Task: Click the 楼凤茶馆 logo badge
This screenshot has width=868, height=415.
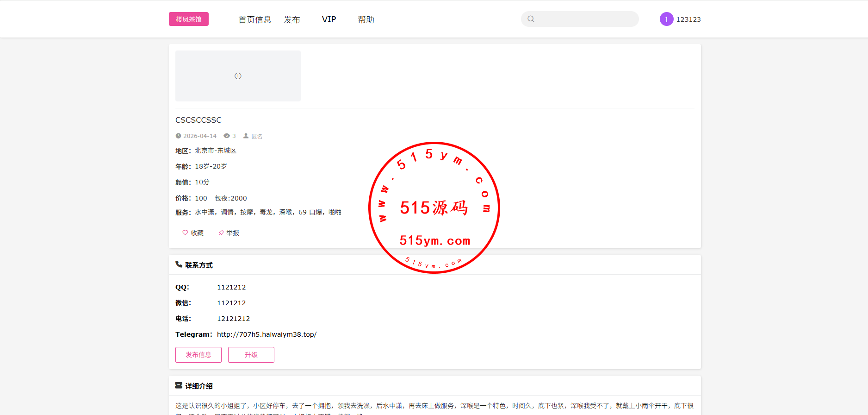Action: (x=188, y=19)
